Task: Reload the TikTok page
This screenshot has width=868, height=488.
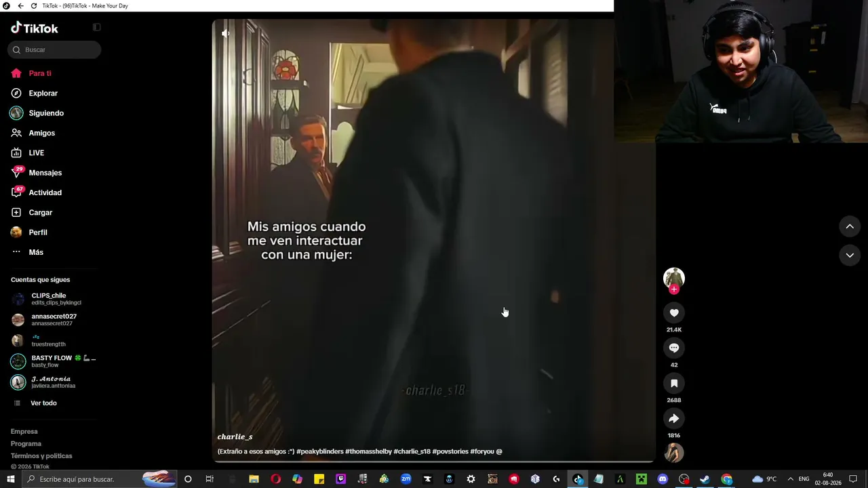Action: (x=34, y=5)
